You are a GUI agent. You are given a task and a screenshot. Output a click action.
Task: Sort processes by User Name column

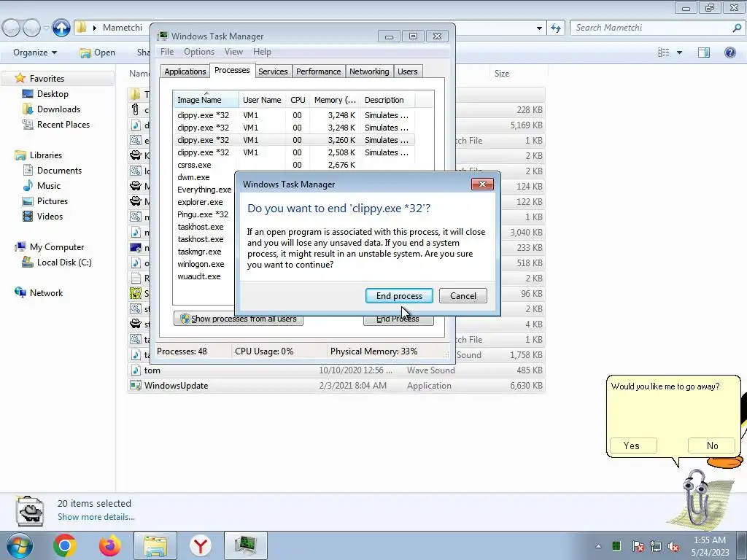click(x=262, y=100)
